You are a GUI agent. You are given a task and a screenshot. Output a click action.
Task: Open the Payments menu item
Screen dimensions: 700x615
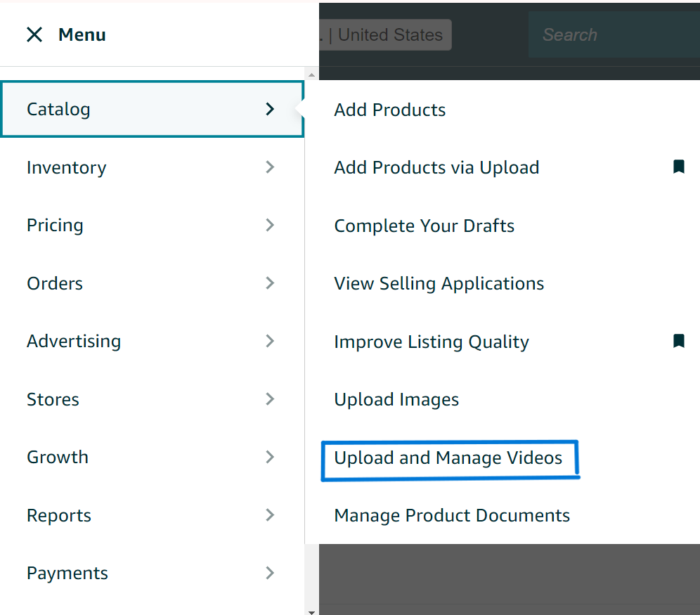[x=67, y=573]
